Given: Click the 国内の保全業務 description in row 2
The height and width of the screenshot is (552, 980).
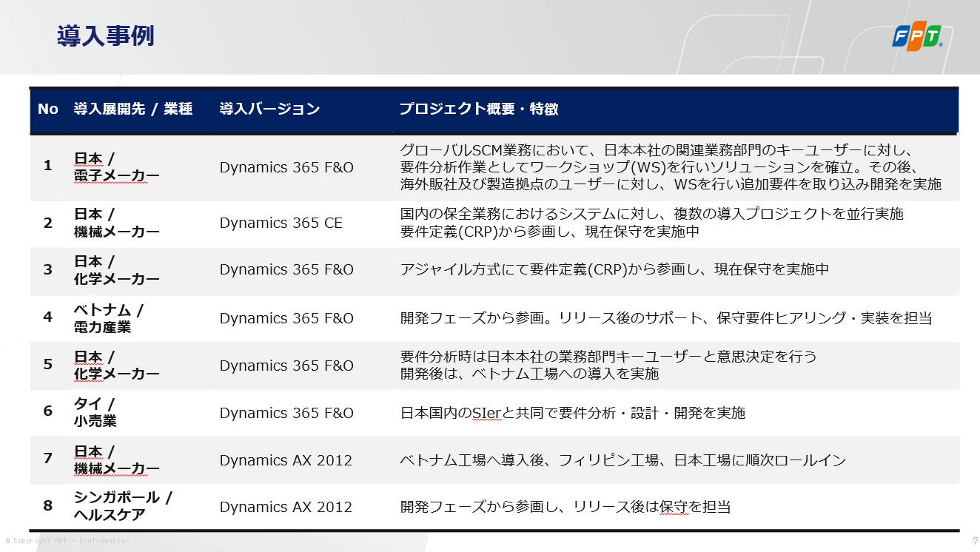Looking at the screenshot, I should [x=652, y=223].
